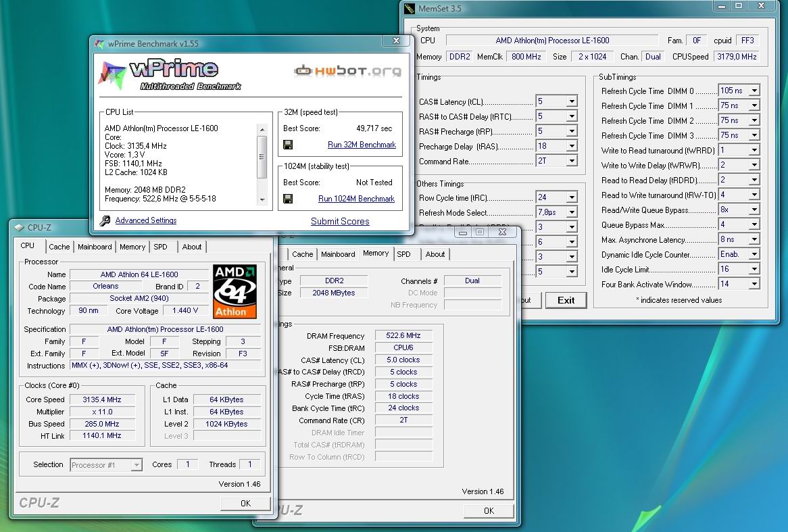The height and width of the screenshot is (532, 788).
Task: Open Refresh Cycle Time DIMM 2 dropdown
Action: [x=754, y=121]
